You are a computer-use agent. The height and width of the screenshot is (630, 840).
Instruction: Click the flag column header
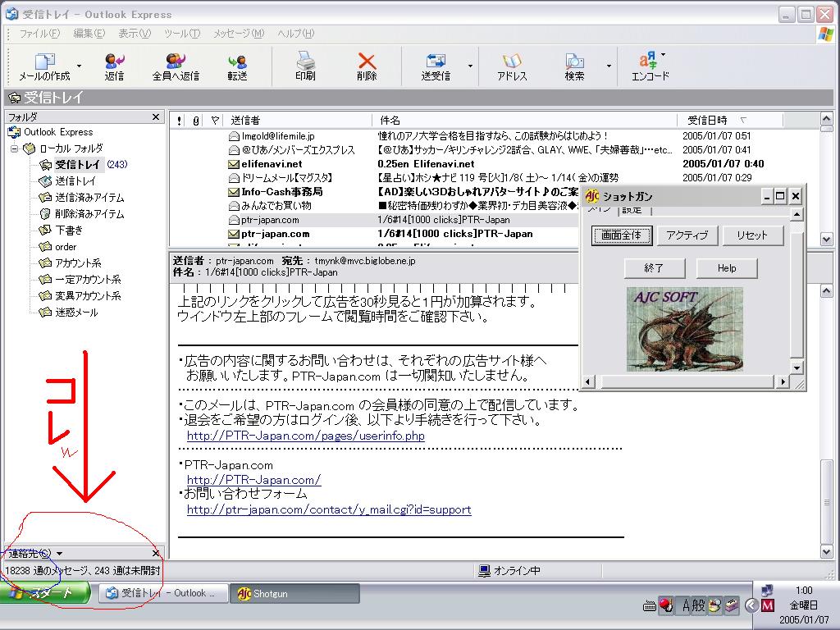pyautogui.click(x=215, y=121)
